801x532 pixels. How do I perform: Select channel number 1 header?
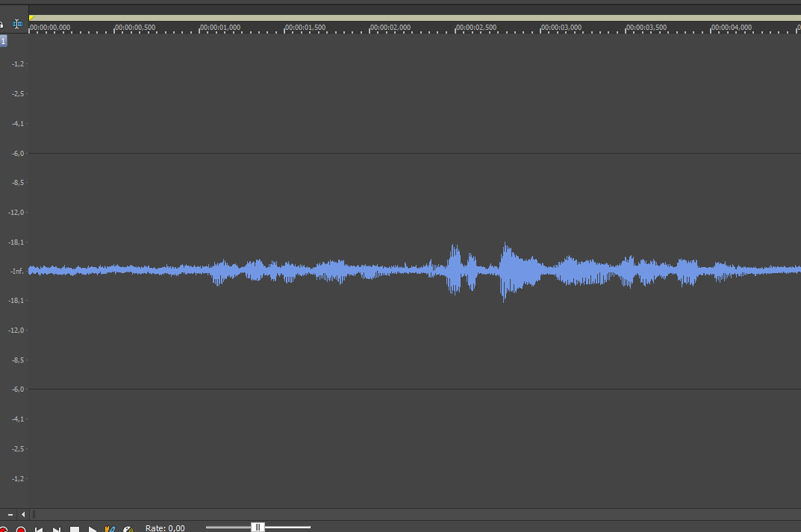pyautogui.click(x=3, y=41)
